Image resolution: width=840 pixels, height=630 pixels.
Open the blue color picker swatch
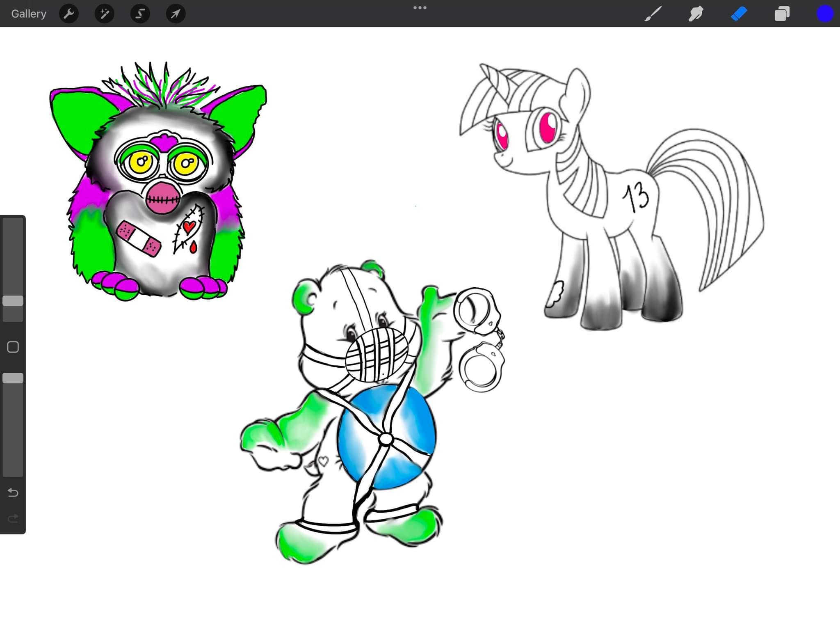coord(825,14)
